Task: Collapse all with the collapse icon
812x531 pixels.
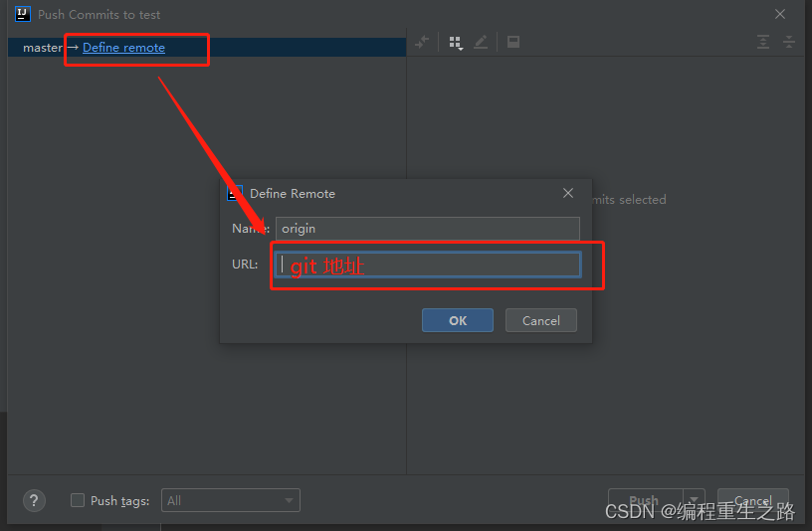Action: [x=789, y=42]
